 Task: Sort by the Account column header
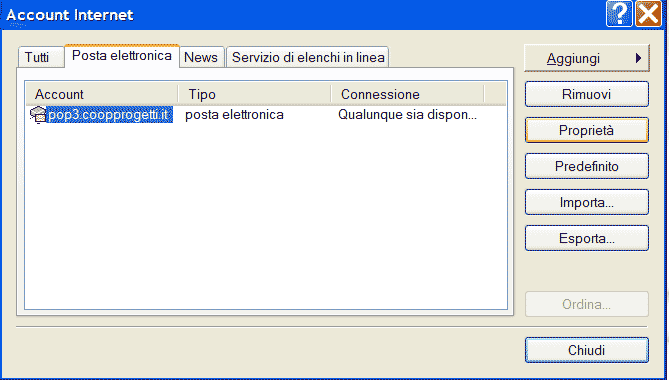coord(102,94)
